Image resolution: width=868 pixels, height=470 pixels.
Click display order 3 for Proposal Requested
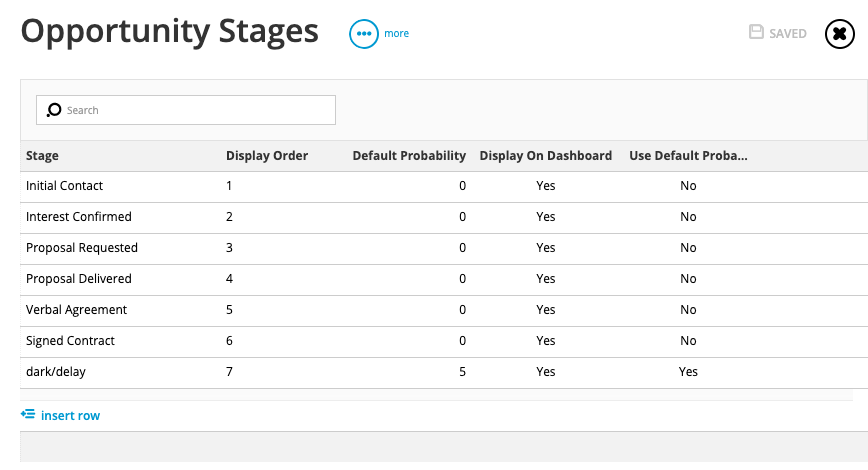point(229,247)
